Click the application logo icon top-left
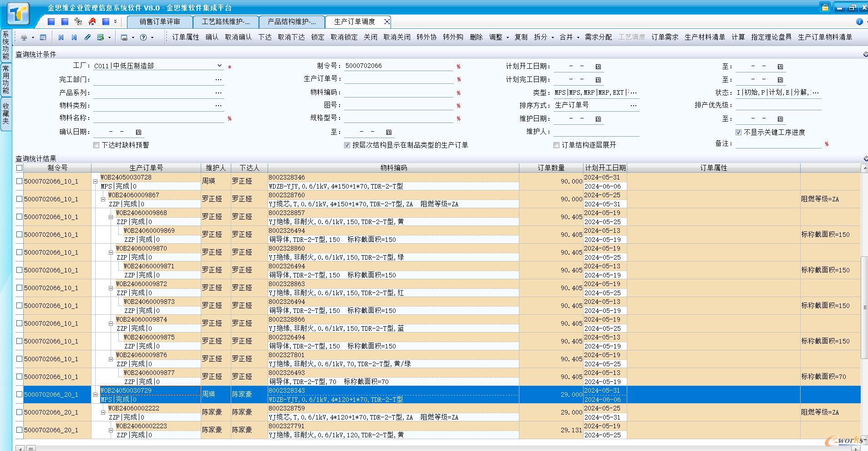 [18, 13]
